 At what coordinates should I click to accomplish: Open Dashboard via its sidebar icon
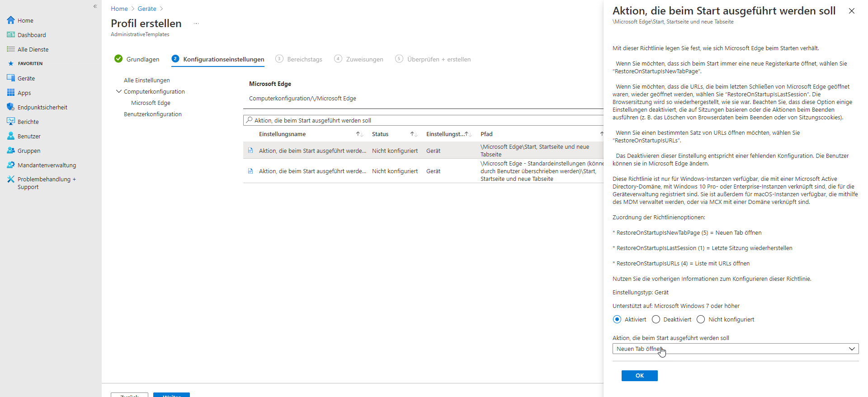point(11,35)
